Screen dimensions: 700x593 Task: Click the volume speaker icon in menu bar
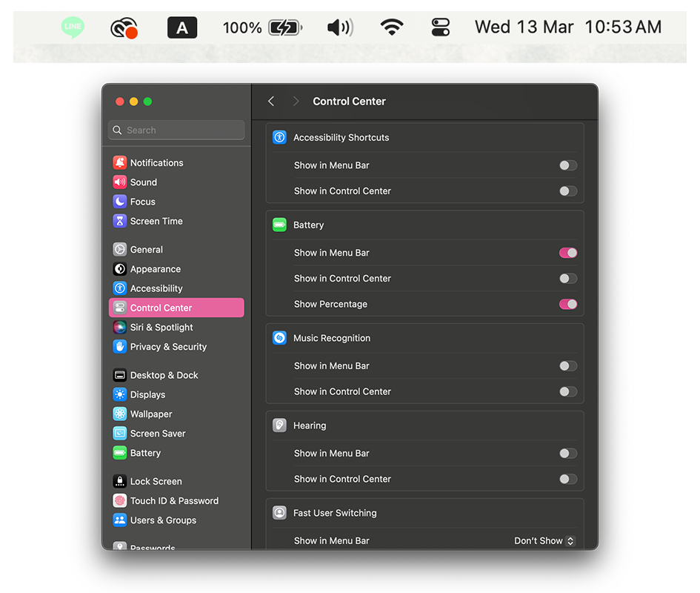(x=340, y=27)
